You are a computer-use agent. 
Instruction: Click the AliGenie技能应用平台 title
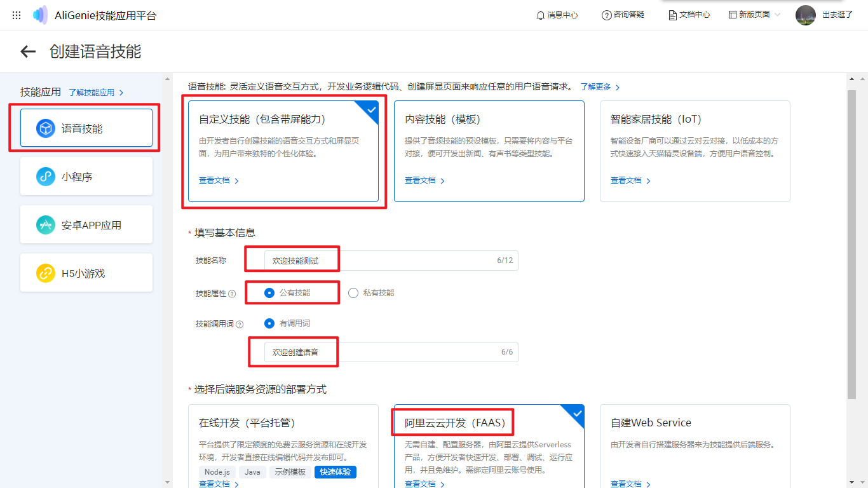pyautogui.click(x=105, y=16)
